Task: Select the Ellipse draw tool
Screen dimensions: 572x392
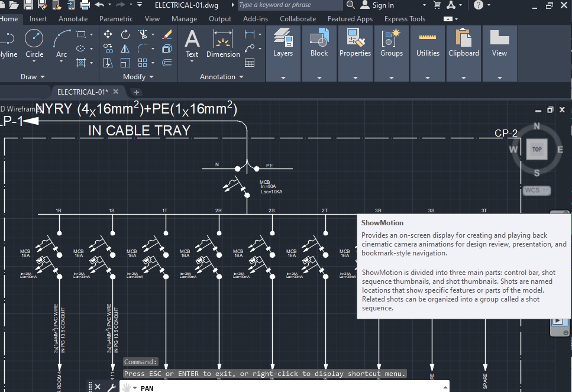Action: click(x=81, y=48)
